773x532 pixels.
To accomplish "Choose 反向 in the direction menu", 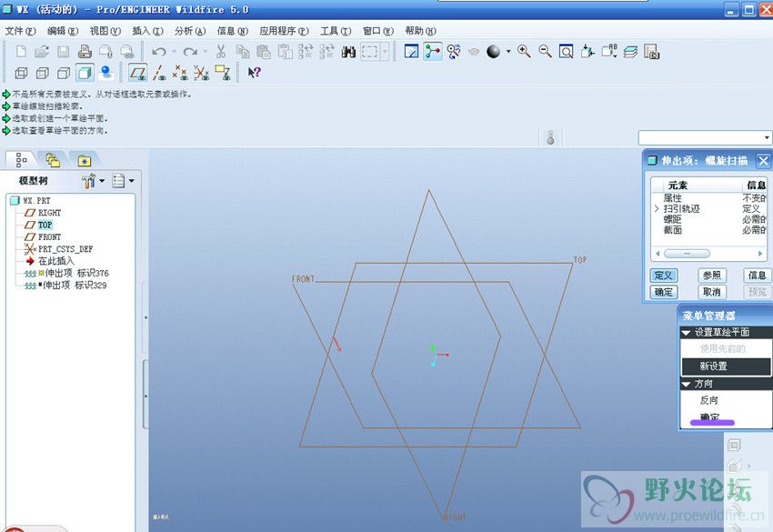I will (709, 400).
